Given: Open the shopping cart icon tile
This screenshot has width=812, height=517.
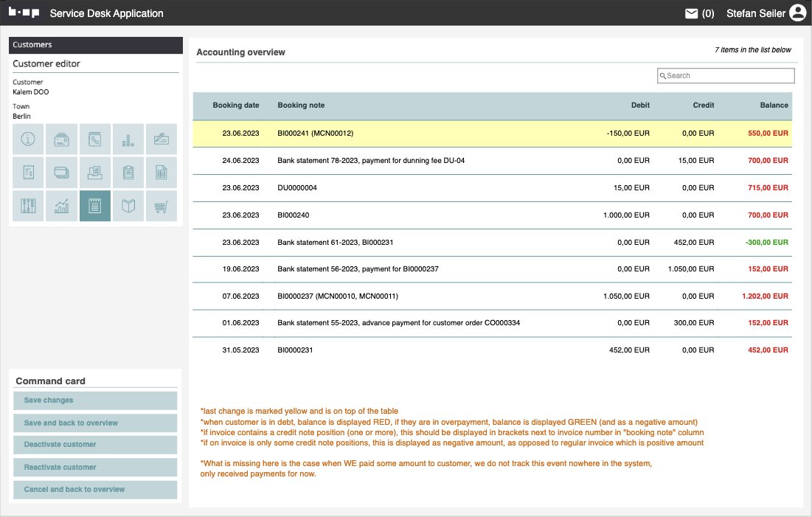Looking at the screenshot, I should tap(162, 207).
